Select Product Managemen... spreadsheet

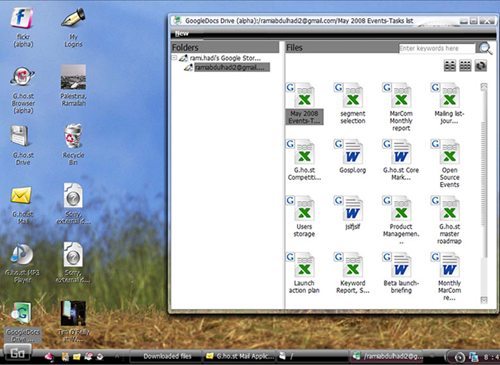click(401, 220)
